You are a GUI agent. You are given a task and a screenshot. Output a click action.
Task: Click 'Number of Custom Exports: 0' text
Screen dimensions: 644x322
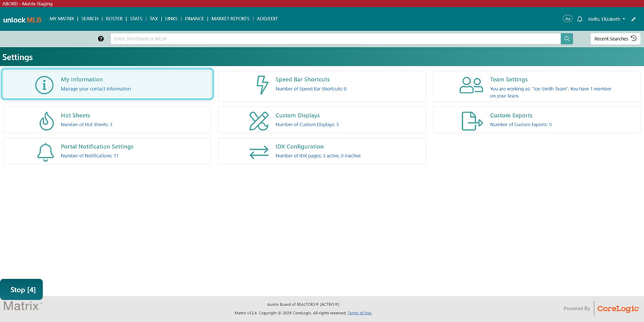pos(521,124)
